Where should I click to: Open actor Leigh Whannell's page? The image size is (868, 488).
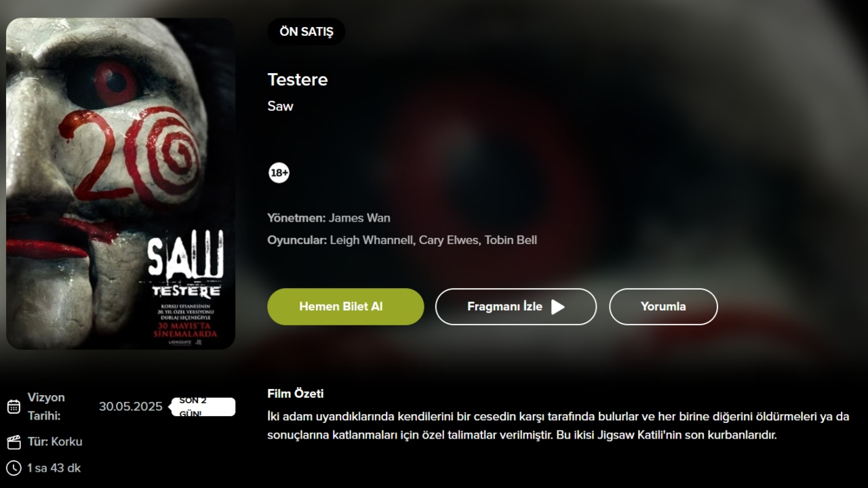point(371,240)
